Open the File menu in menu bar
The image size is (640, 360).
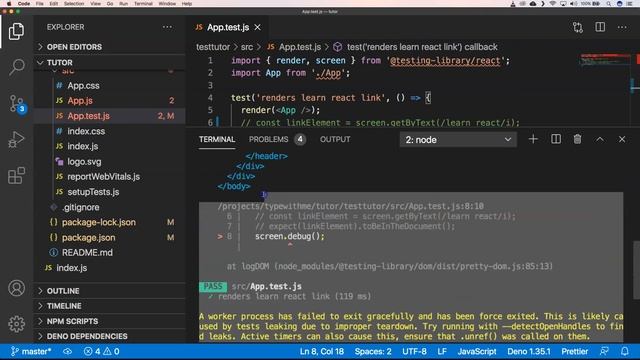pos(39,4)
